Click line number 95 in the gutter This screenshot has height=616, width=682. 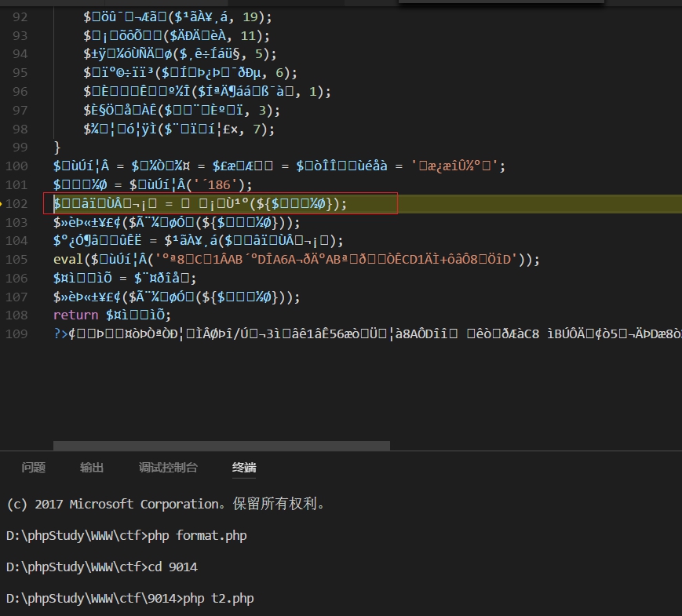20,73
